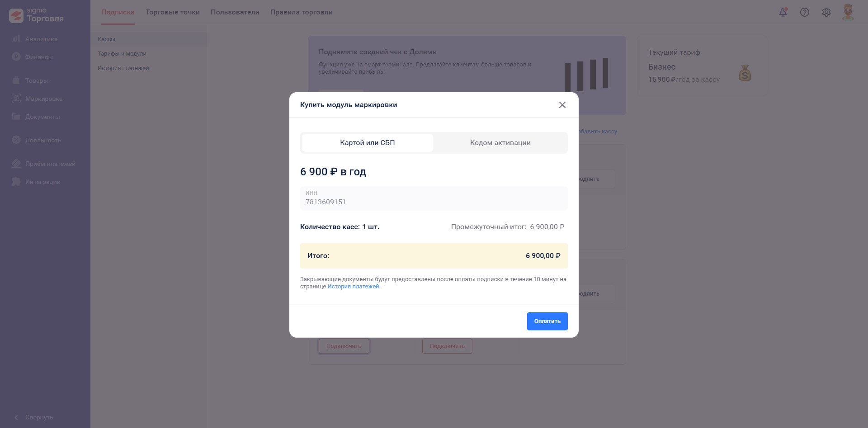Open the user profile avatar
This screenshot has width=868, height=428.
(x=848, y=12)
